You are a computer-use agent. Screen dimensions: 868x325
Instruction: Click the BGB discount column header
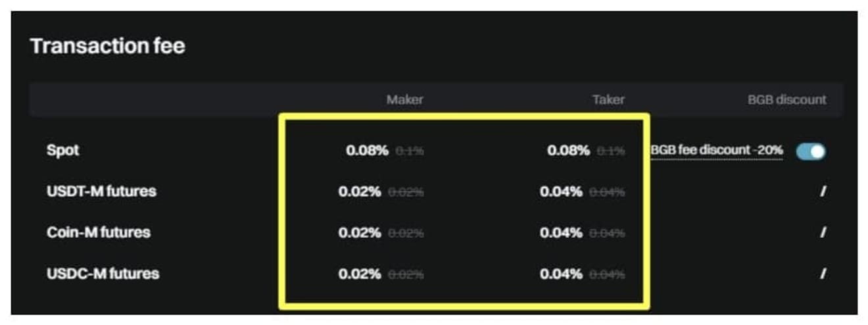[x=787, y=100]
